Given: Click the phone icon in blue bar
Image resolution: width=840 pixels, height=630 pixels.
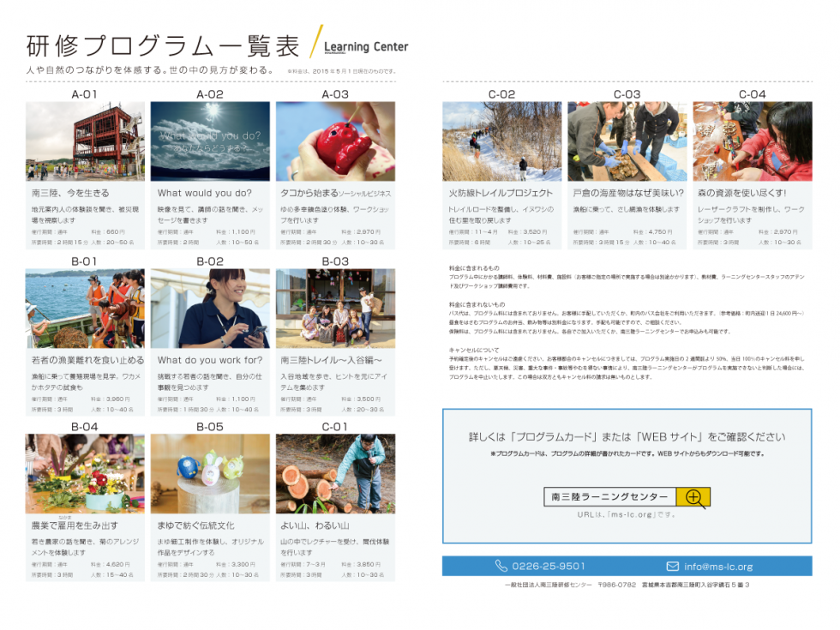Looking at the screenshot, I should coord(501,567).
